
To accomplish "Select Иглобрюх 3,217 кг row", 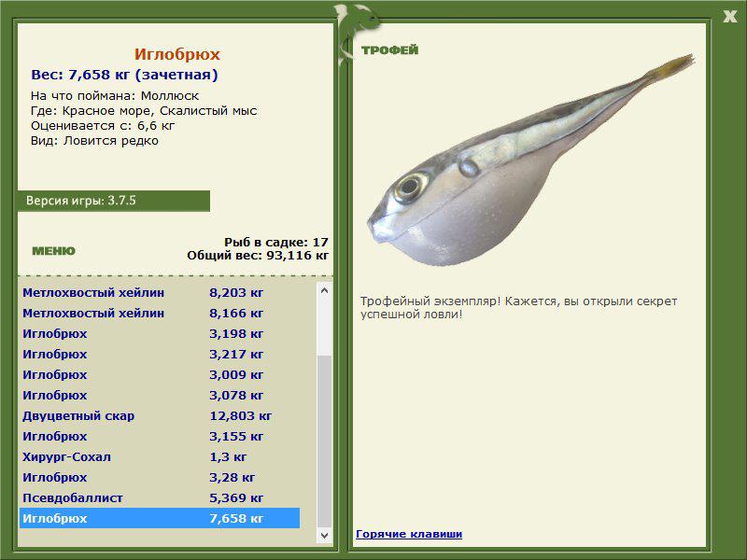I will click(160, 354).
